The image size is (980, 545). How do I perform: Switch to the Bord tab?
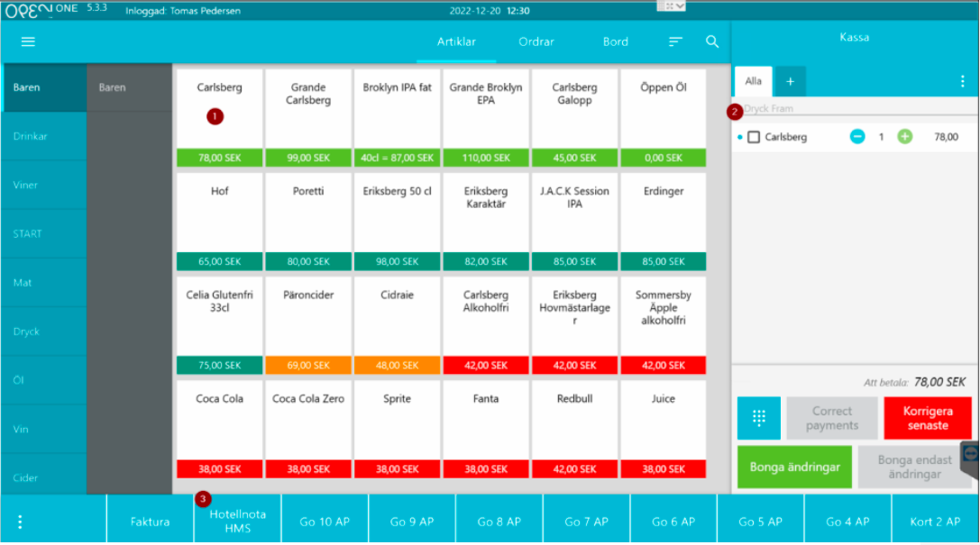click(x=616, y=41)
